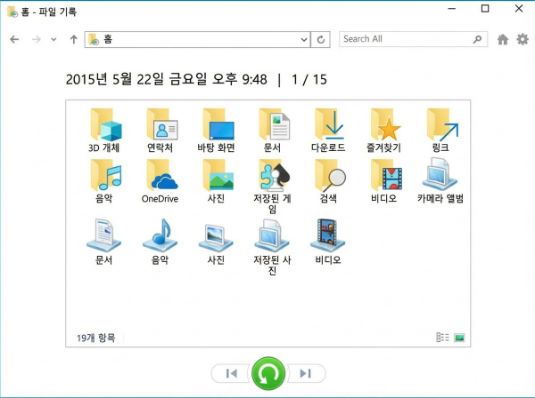This screenshot has width=535, height=398.
Task: Switch to details list view
Action: [x=443, y=337]
